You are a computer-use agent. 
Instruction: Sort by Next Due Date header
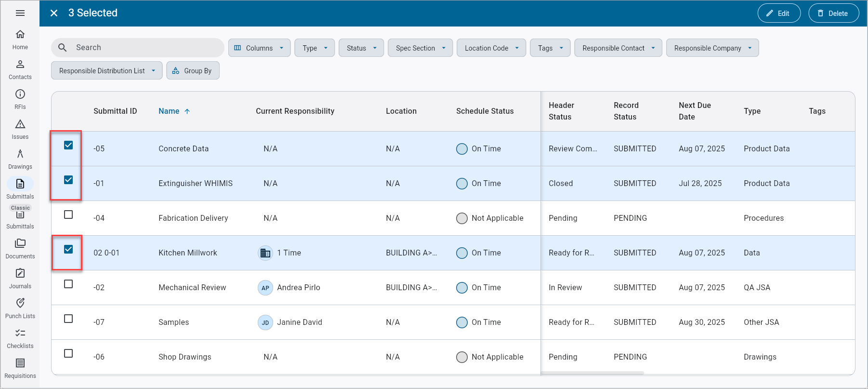pyautogui.click(x=695, y=111)
